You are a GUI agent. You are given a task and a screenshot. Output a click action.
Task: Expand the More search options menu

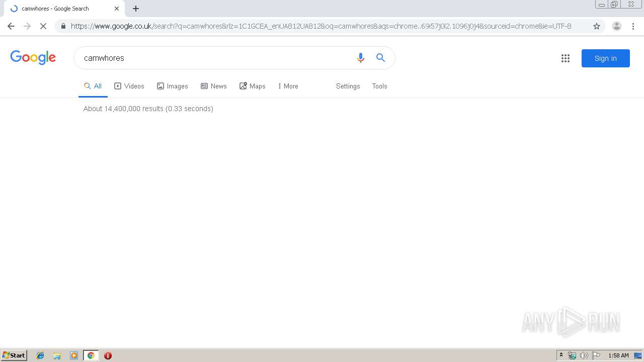(x=288, y=86)
